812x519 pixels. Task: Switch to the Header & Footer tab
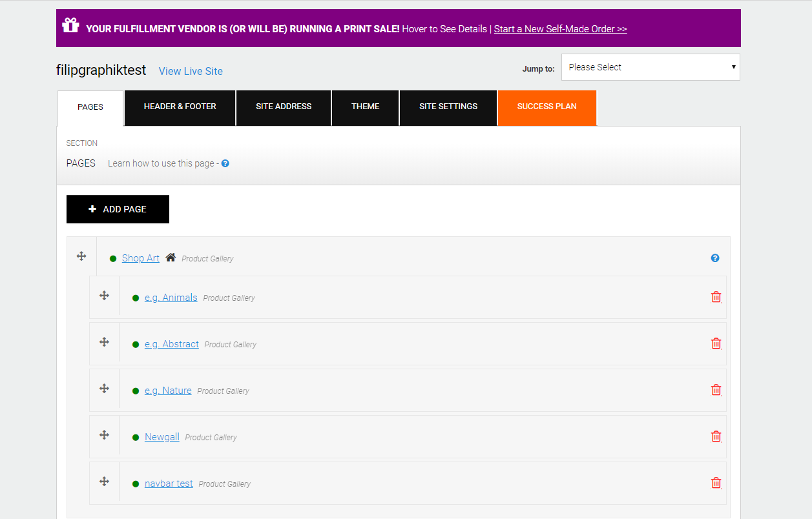coord(180,107)
